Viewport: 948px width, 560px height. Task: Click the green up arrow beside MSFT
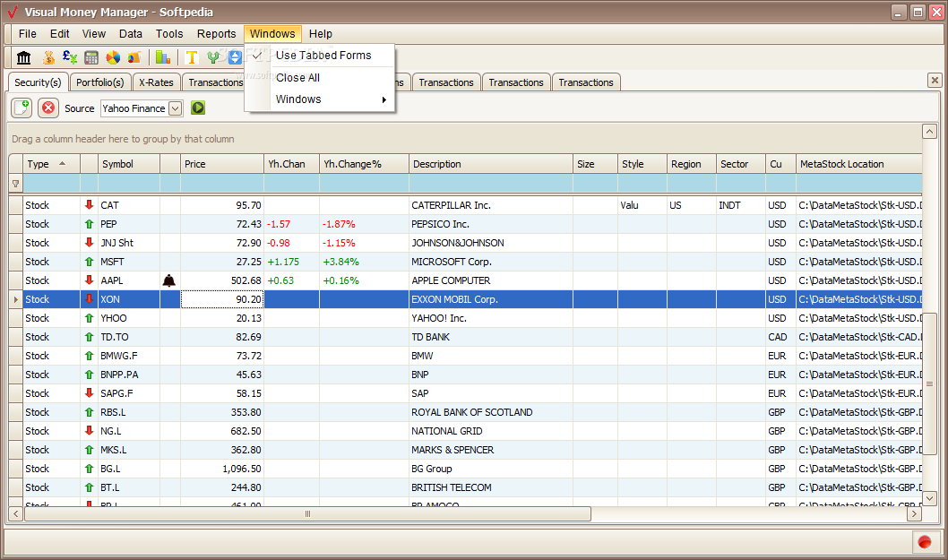[x=89, y=262]
